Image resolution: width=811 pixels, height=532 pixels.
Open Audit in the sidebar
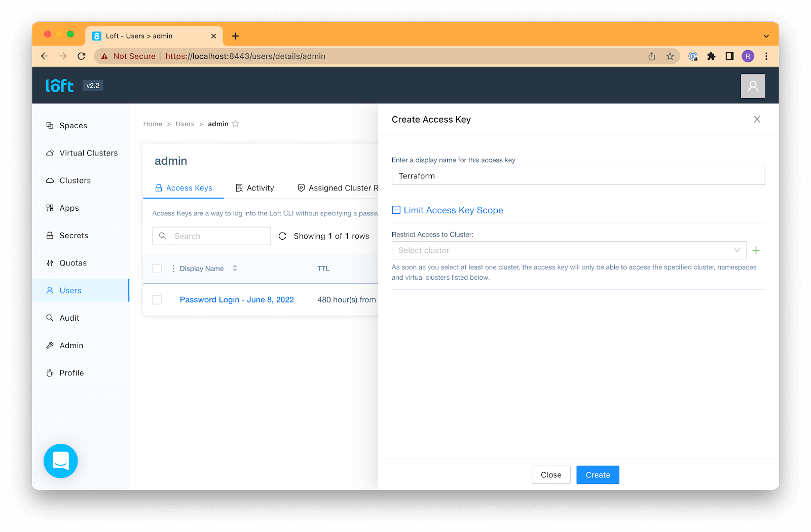click(81, 318)
